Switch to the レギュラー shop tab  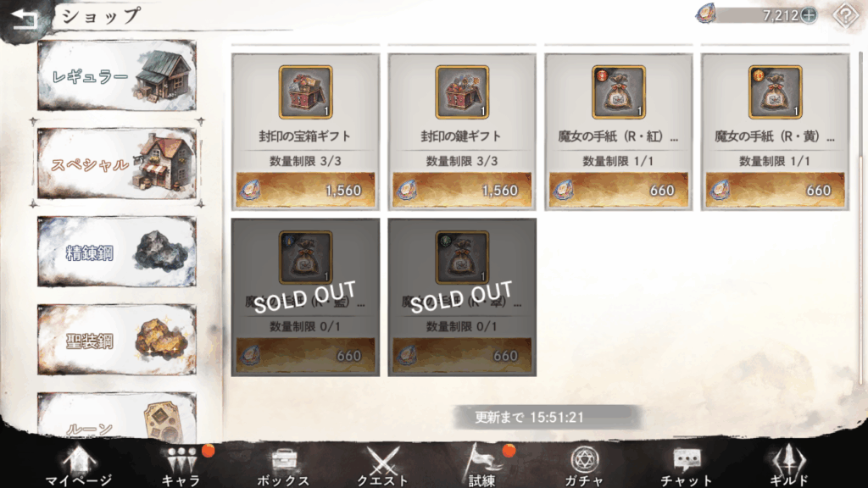click(117, 75)
